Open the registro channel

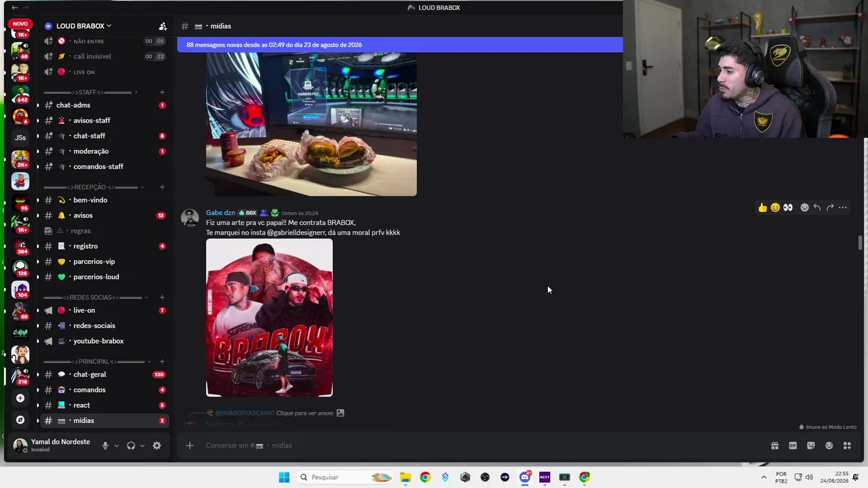[104, 246]
